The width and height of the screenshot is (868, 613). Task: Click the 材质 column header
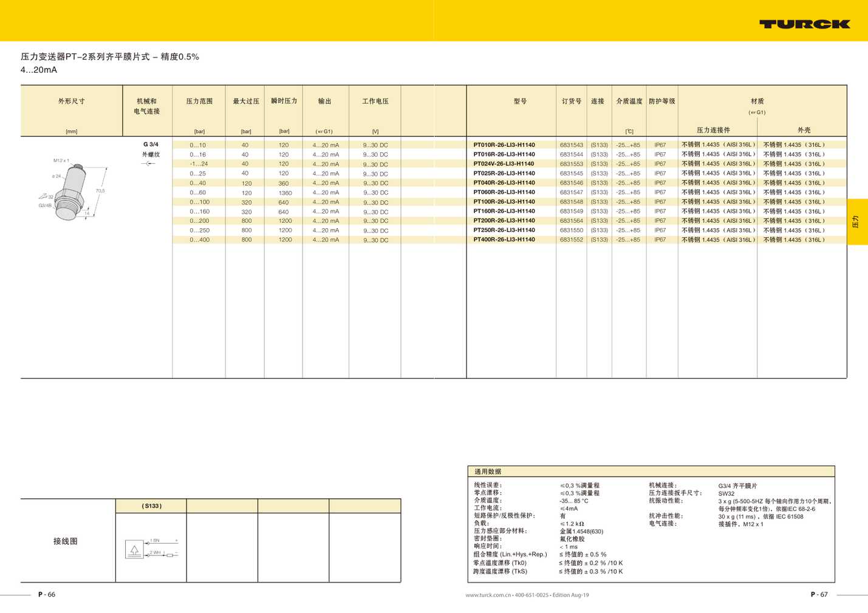point(757,101)
